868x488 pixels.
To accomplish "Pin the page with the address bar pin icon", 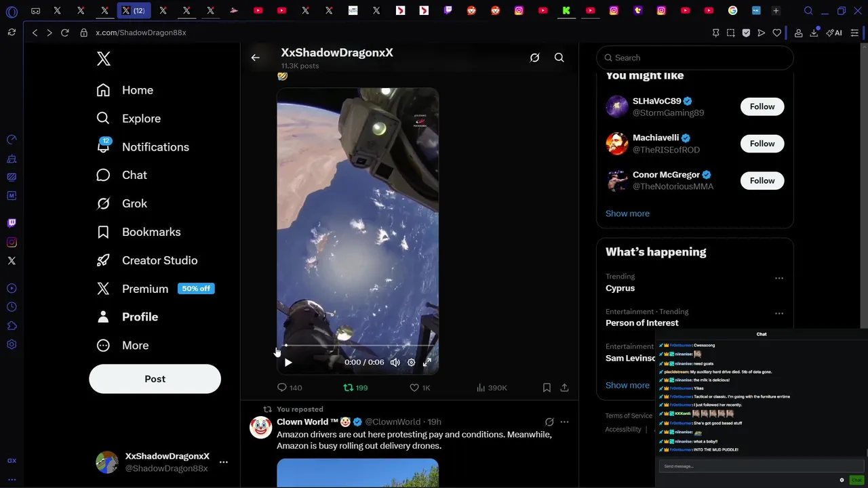I will (x=715, y=33).
